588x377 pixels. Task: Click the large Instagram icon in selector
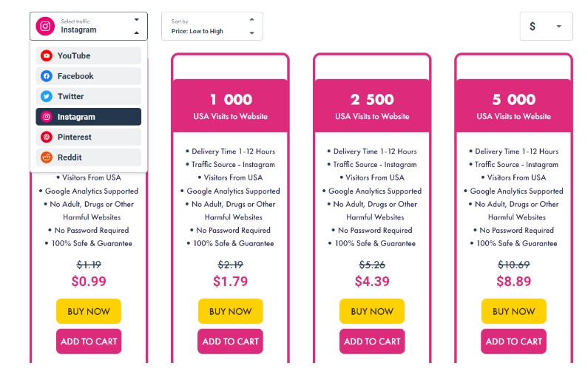(45, 26)
